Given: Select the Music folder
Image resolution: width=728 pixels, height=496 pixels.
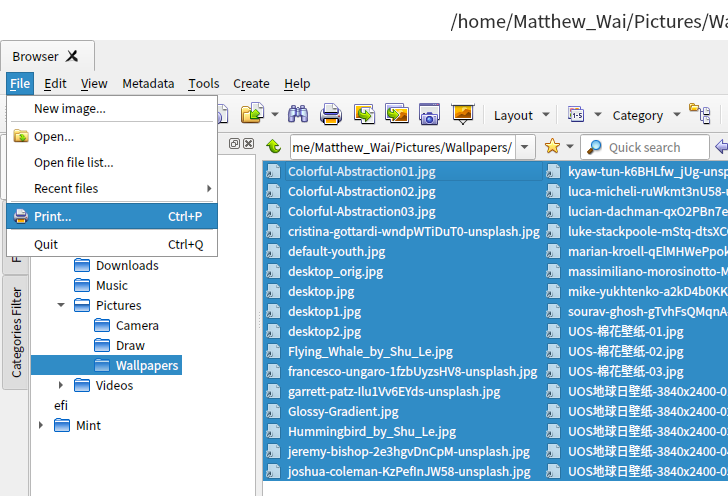Looking at the screenshot, I should pyautogui.click(x=112, y=285).
